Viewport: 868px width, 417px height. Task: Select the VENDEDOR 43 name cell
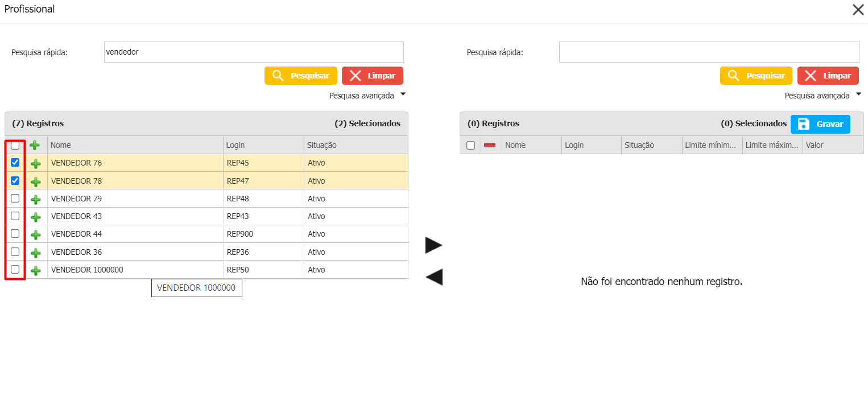pos(135,216)
